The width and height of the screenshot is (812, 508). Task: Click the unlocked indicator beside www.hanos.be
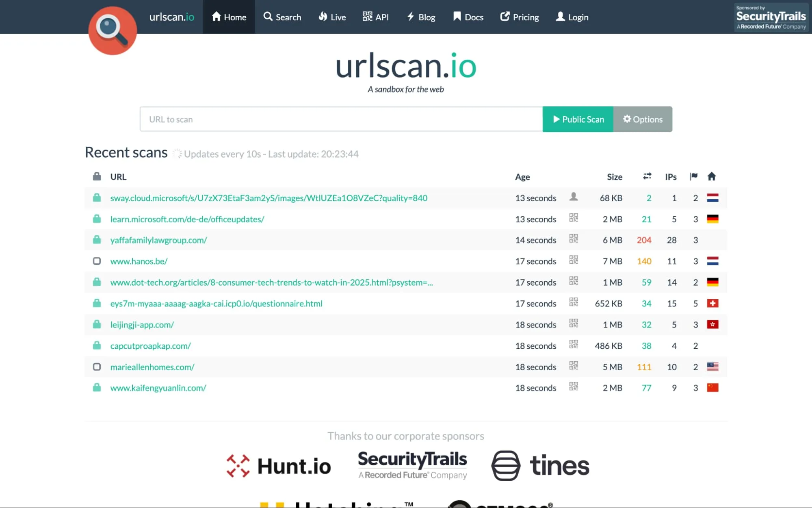click(x=97, y=261)
